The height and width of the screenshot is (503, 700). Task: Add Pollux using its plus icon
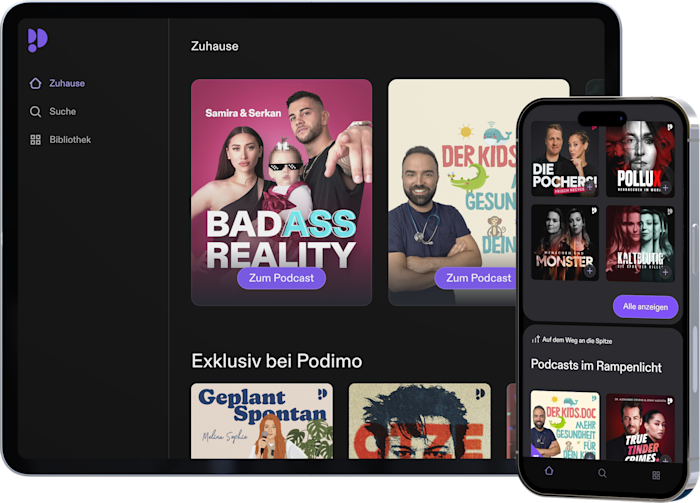point(665,187)
